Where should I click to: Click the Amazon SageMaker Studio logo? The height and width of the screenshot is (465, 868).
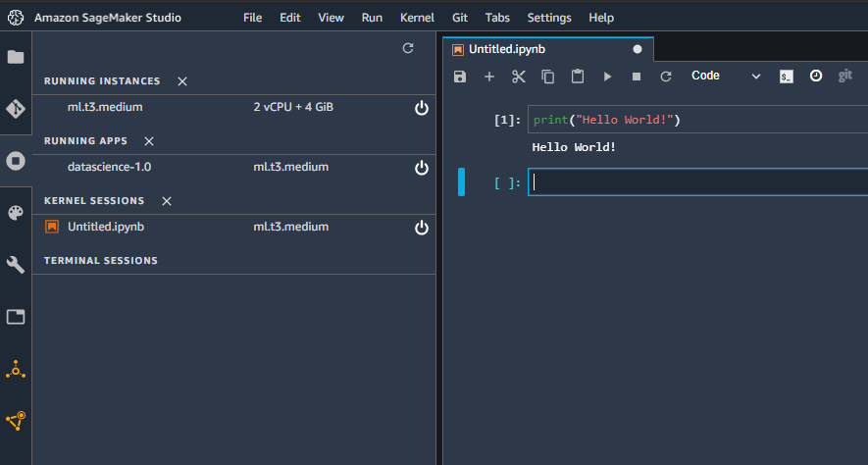pos(16,18)
